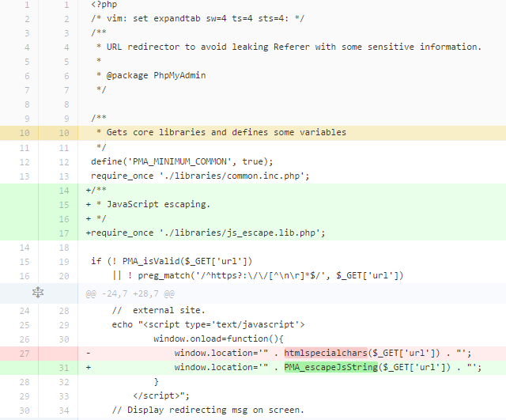Screen dimensions: 506x420
Task: Click new-file line number 17
Action: (63, 233)
